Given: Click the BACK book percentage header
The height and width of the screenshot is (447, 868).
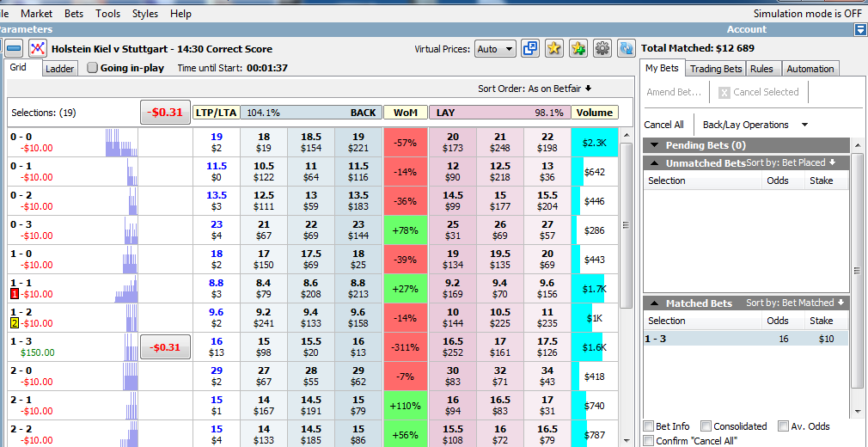Looking at the screenshot, I should tap(310, 113).
